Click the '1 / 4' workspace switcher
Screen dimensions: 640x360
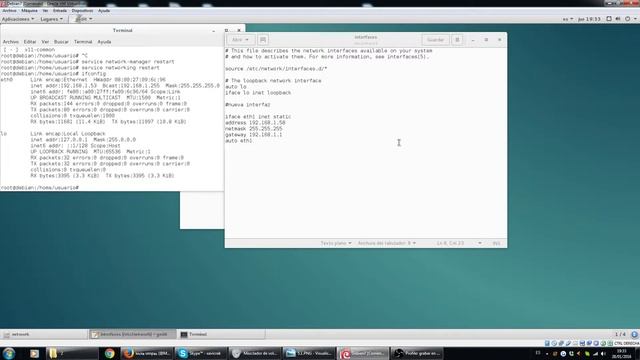click(x=620, y=334)
